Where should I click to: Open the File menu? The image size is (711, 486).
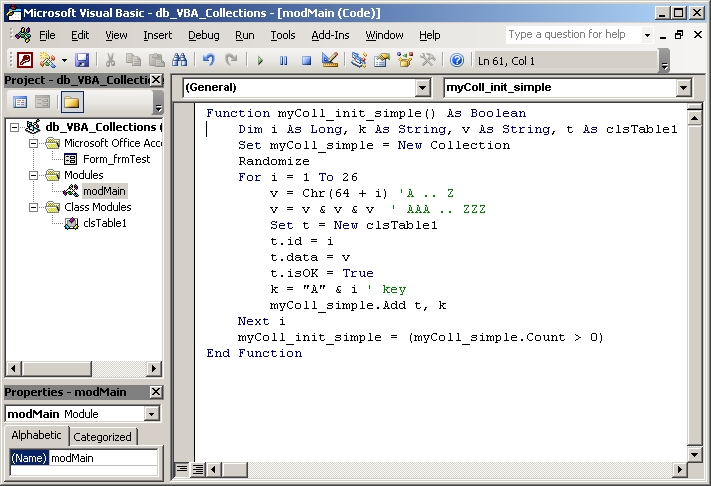[47, 35]
